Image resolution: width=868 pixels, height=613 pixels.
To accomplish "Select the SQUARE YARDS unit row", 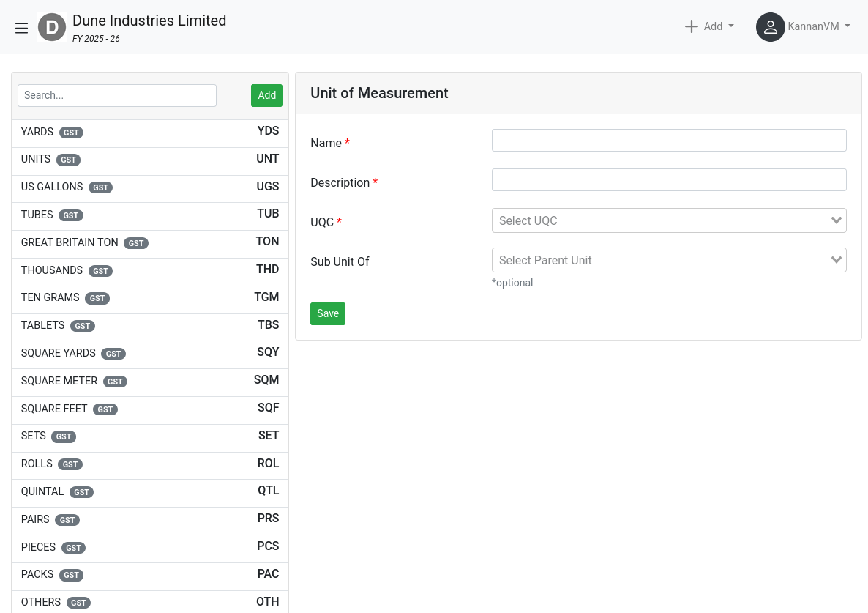I will [150, 355].
